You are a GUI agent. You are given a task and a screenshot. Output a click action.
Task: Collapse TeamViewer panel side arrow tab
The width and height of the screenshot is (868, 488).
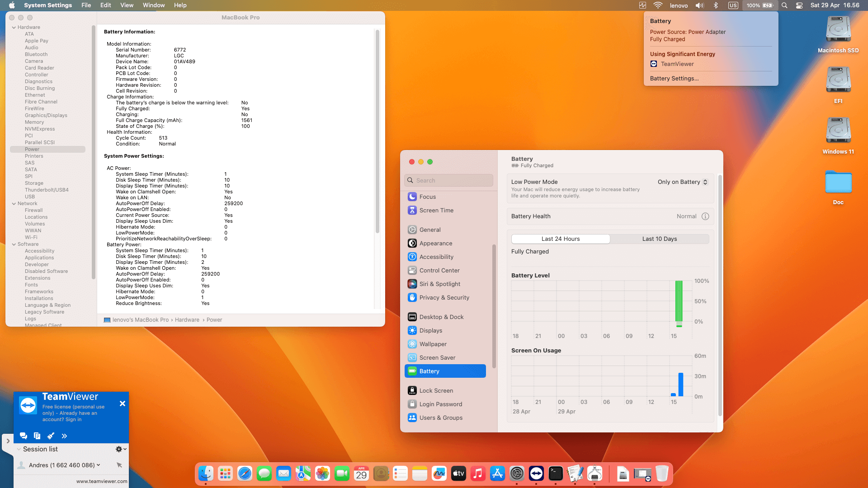(x=8, y=441)
